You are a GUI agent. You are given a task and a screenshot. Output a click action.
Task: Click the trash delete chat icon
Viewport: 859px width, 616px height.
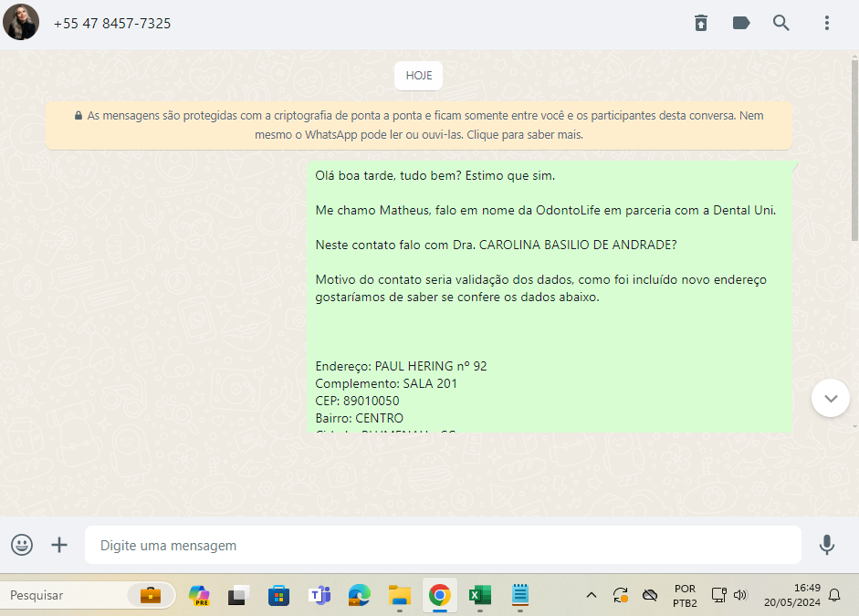point(701,23)
